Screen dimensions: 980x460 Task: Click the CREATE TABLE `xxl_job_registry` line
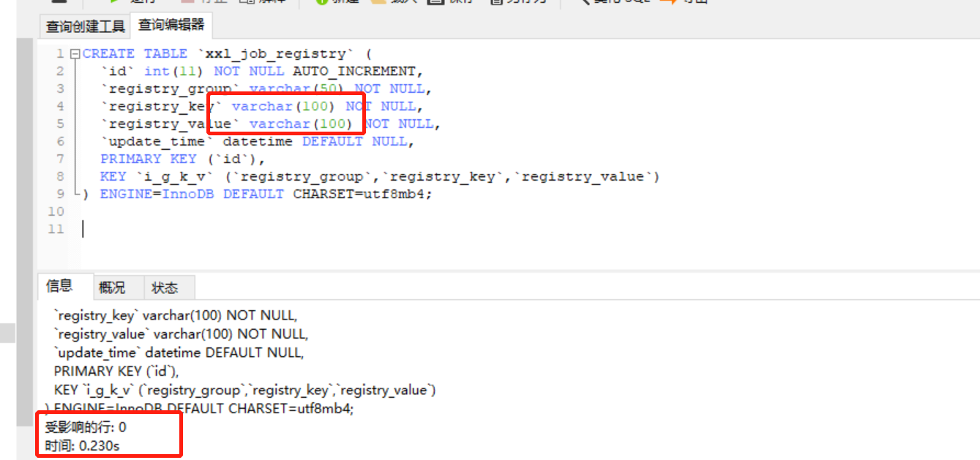click(228, 53)
